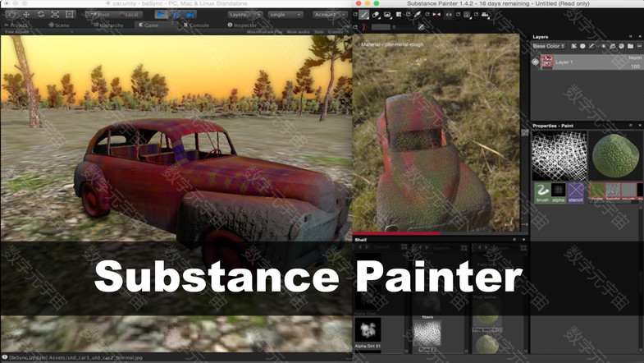This screenshot has height=363, width=644.
Task: Click the green material sphere preview
Action: 614,156
